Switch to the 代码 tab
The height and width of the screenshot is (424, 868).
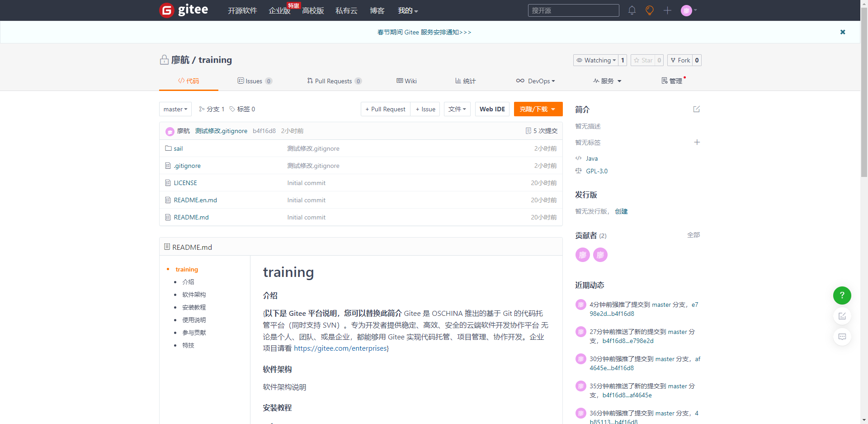(x=189, y=81)
